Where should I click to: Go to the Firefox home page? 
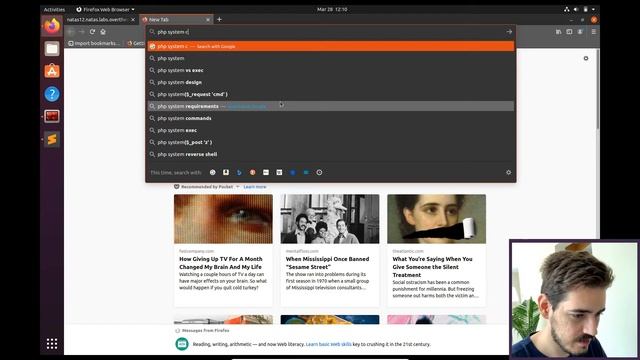click(103, 32)
